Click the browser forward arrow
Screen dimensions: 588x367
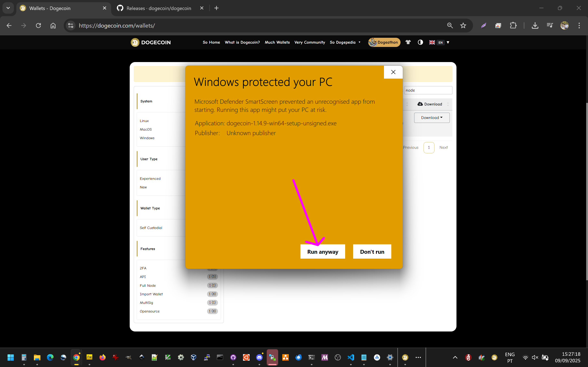(x=23, y=26)
